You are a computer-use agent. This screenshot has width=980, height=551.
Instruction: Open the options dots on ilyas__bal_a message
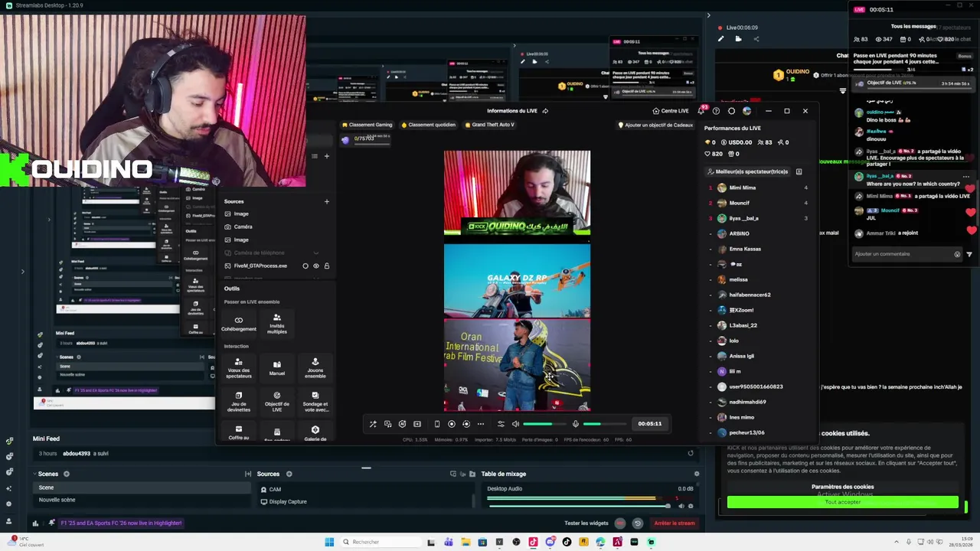pyautogui.click(x=965, y=177)
